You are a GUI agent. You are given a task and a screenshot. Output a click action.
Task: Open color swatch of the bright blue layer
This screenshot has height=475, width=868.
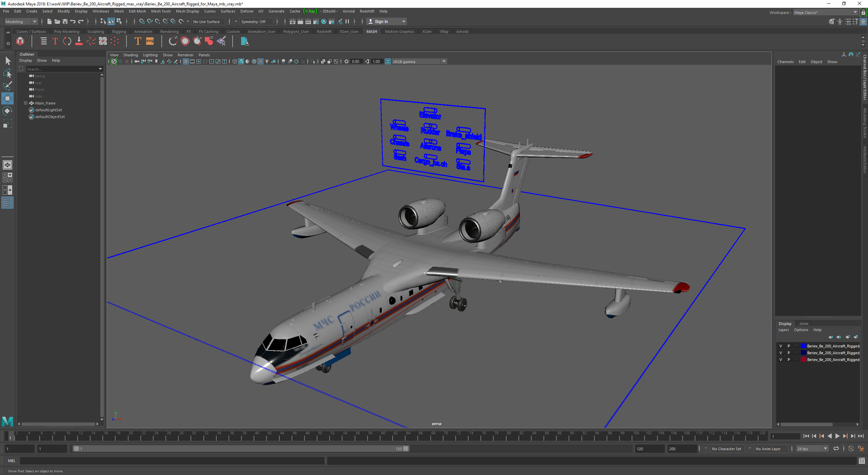(x=803, y=346)
